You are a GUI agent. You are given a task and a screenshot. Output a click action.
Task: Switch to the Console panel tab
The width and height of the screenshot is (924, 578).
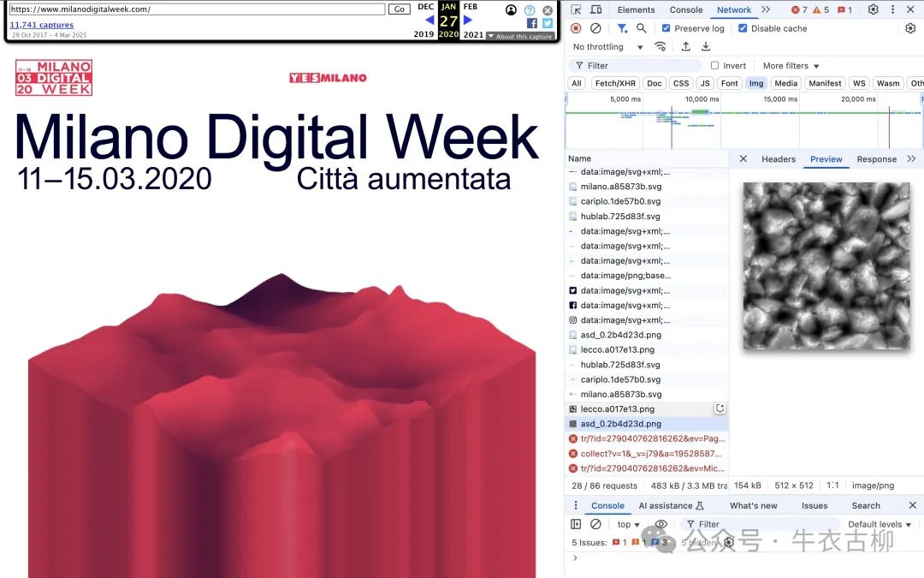[x=686, y=9]
